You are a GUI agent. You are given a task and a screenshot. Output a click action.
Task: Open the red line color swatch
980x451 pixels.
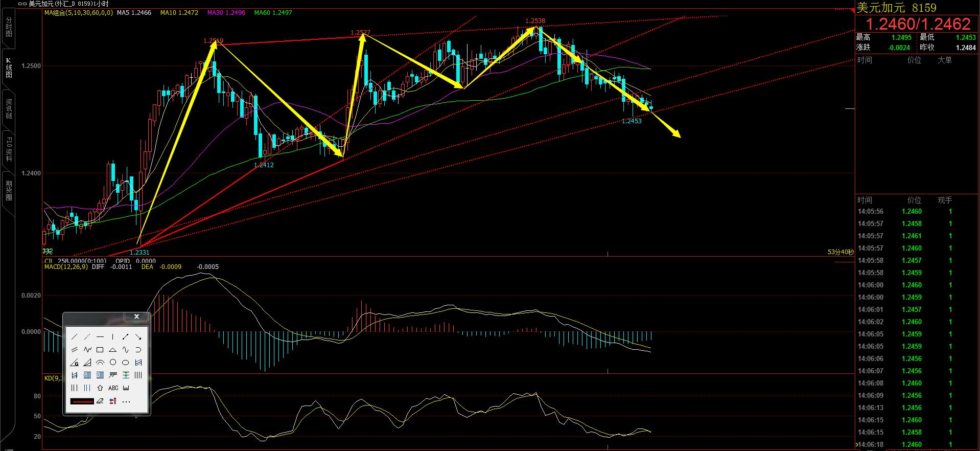point(82,401)
